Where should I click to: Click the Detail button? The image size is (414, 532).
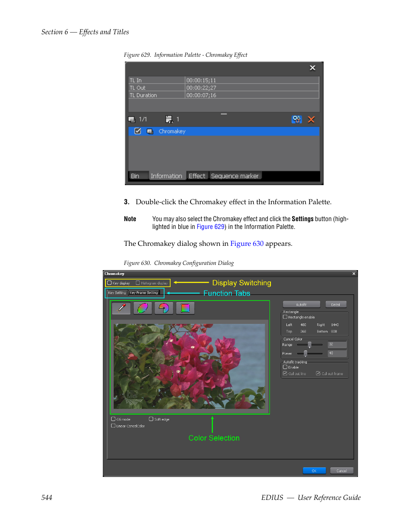[336, 304]
